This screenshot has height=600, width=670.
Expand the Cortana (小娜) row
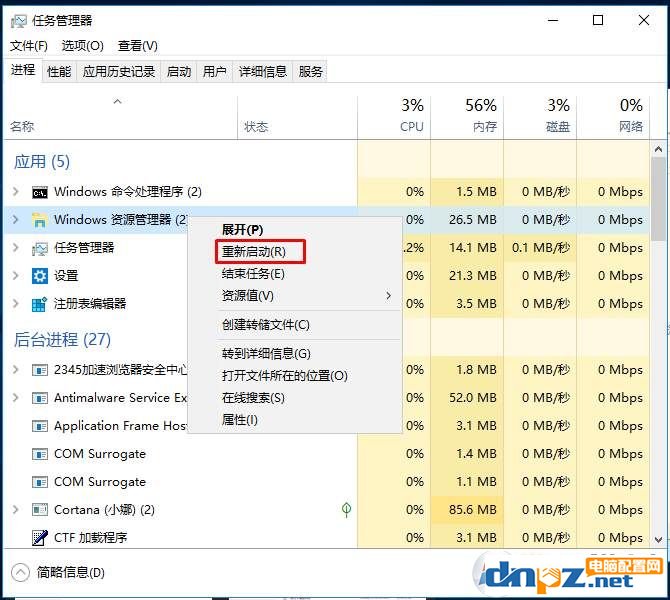coord(16,509)
